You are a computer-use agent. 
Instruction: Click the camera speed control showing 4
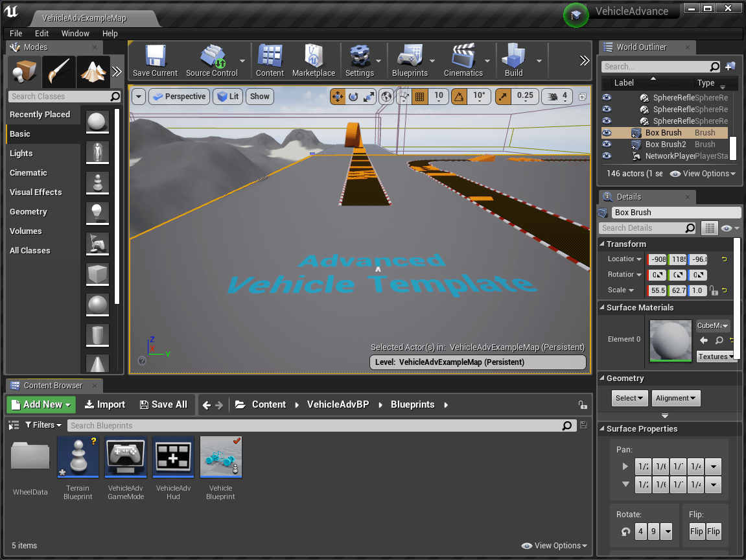tap(556, 96)
